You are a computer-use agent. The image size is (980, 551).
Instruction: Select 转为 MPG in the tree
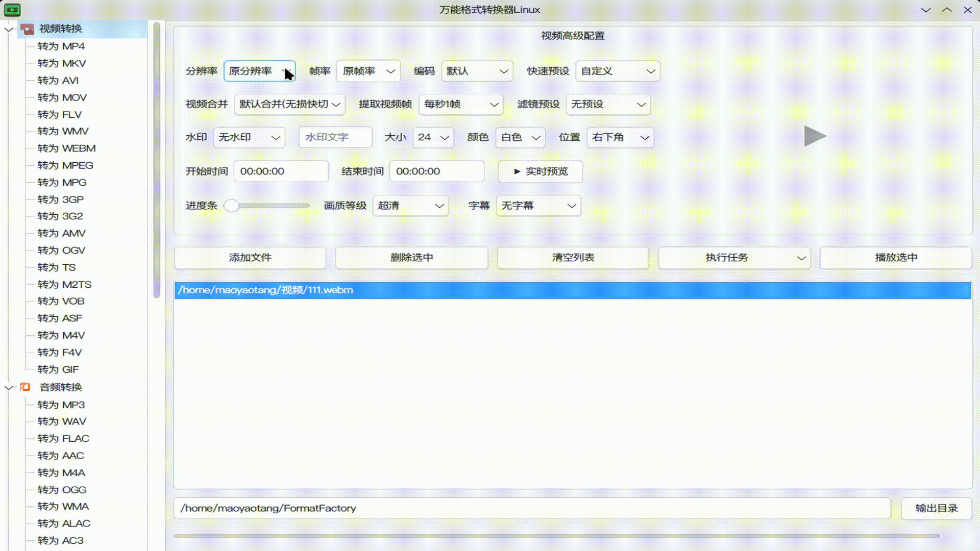(x=62, y=183)
